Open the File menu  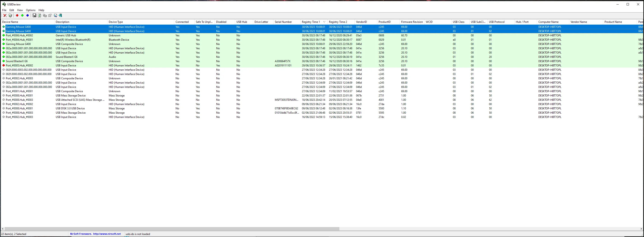[x=4, y=10]
